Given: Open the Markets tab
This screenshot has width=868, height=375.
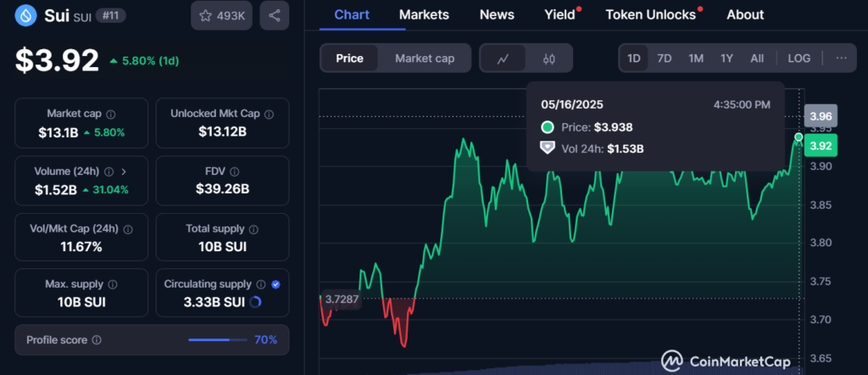Looking at the screenshot, I should click(x=424, y=15).
